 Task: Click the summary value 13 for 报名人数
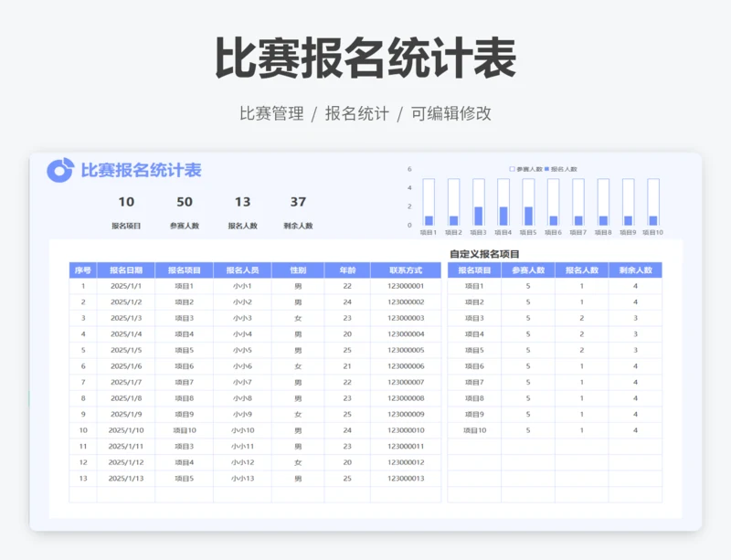242,202
